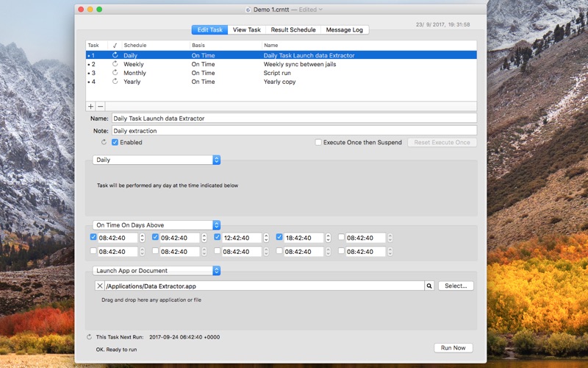Click the Reset Execute Once button

tap(442, 142)
